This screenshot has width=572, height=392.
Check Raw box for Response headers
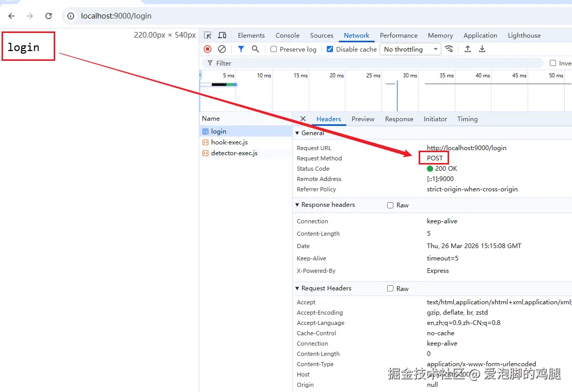click(390, 205)
